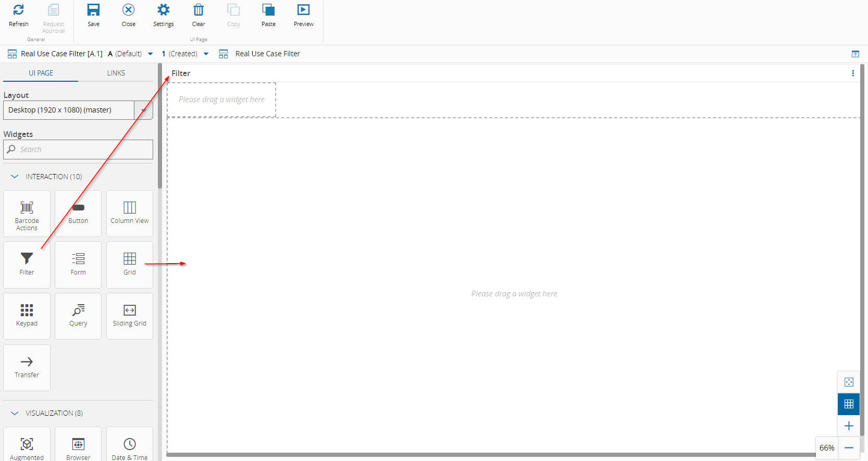Click the 66% zoom level indicator

point(827,448)
